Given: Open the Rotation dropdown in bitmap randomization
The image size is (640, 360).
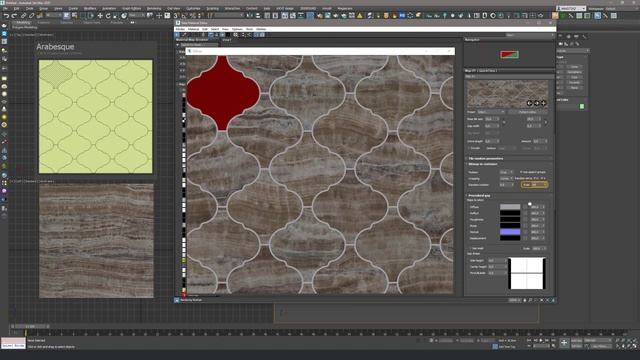Looking at the screenshot, I should [x=507, y=172].
